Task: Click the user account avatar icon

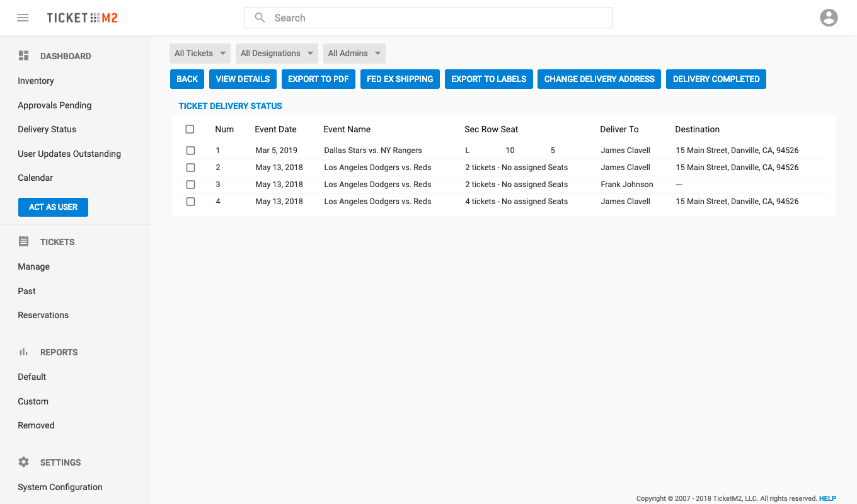Action: click(829, 18)
